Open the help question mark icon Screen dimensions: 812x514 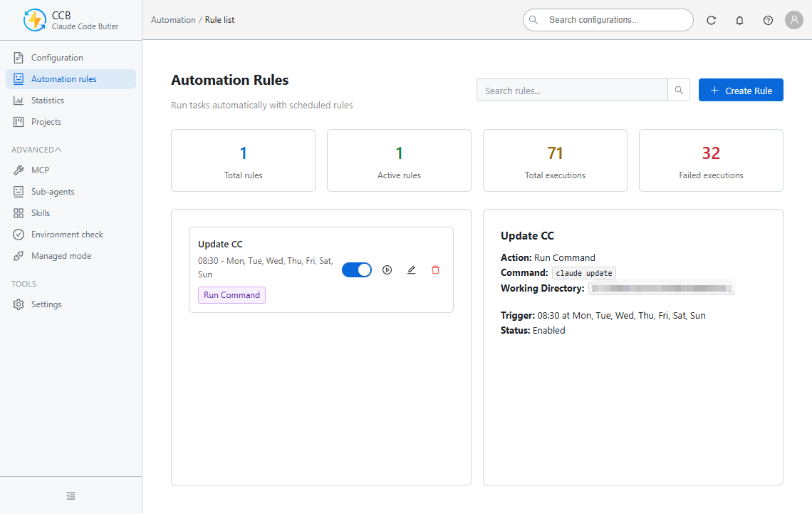coord(768,20)
